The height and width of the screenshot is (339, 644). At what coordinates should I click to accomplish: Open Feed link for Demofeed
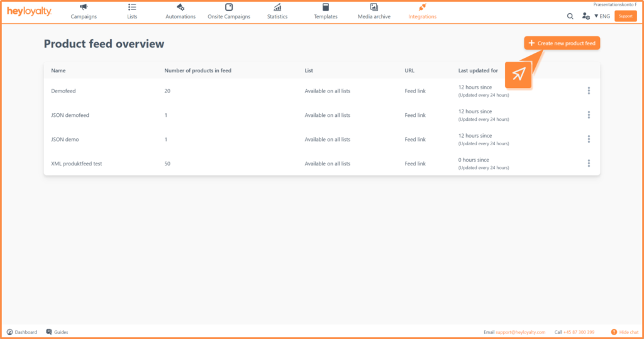pyautogui.click(x=415, y=91)
